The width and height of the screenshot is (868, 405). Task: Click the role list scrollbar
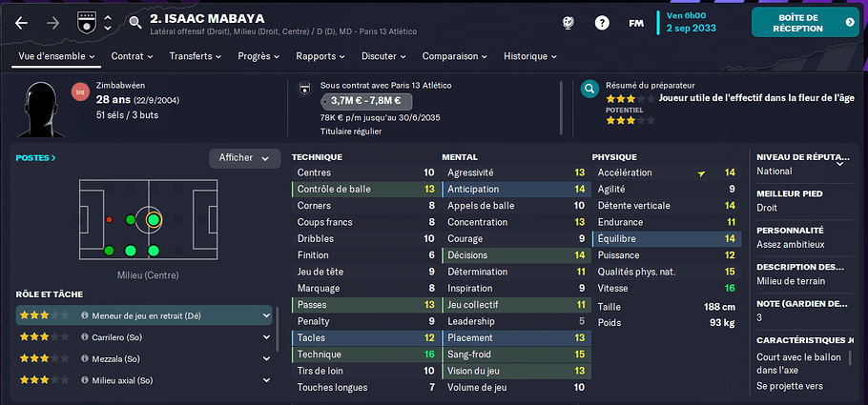(278, 330)
